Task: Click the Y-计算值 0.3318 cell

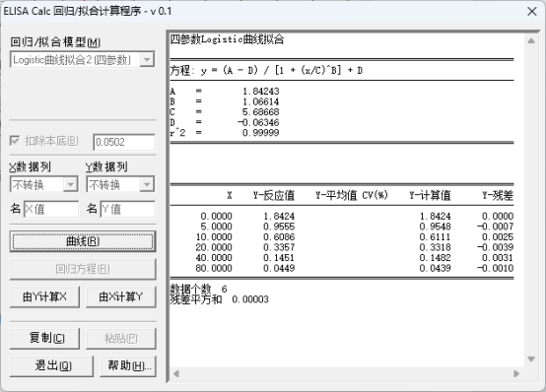Action: click(x=435, y=247)
